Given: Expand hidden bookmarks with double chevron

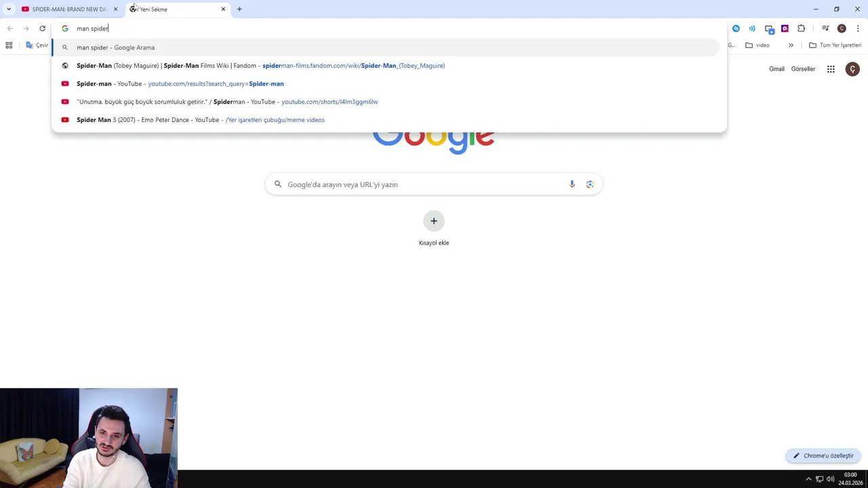Looking at the screenshot, I should pos(791,45).
